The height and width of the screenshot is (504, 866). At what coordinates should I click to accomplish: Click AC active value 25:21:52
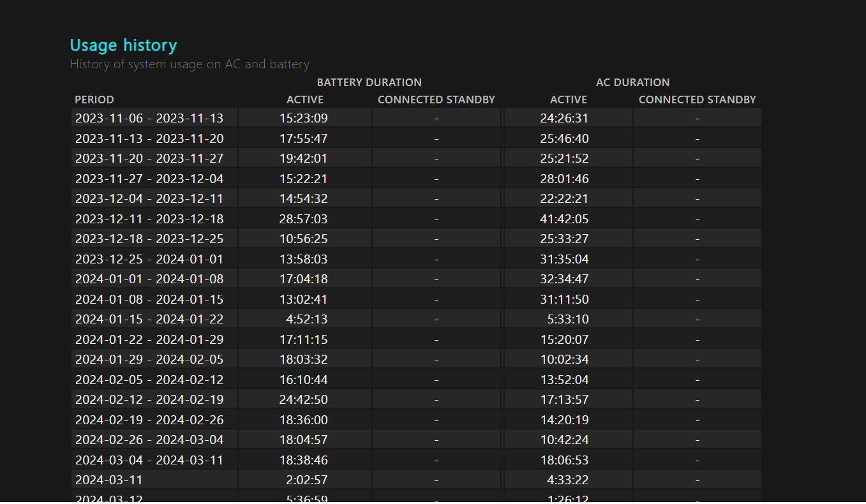coord(565,158)
